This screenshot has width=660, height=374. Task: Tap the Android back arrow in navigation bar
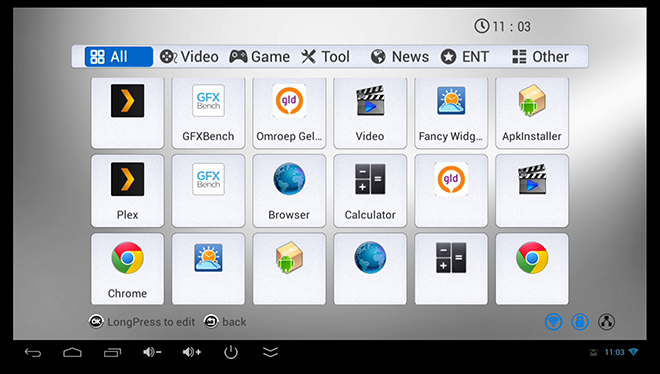[33, 352]
